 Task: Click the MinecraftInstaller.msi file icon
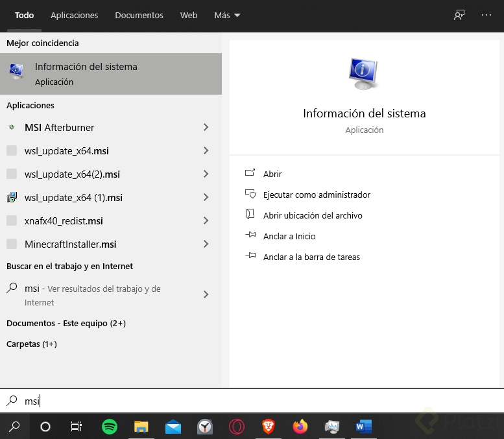(12, 244)
